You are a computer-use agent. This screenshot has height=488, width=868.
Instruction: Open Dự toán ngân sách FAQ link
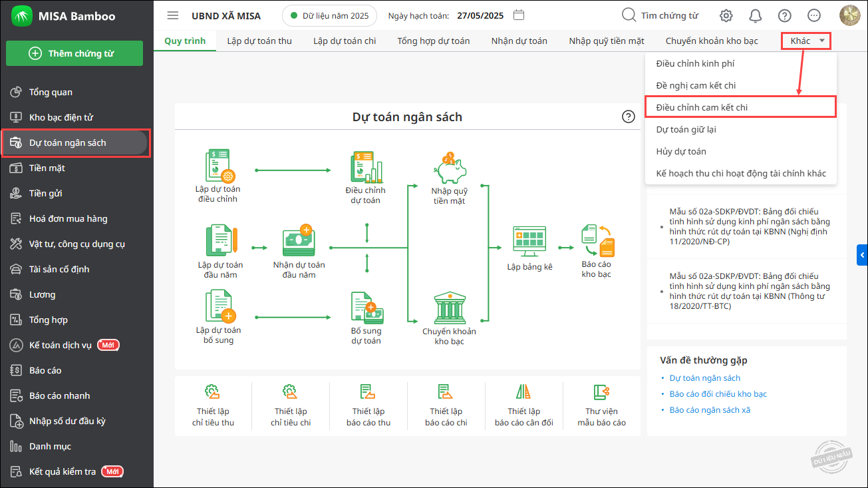[x=704, y=378]
